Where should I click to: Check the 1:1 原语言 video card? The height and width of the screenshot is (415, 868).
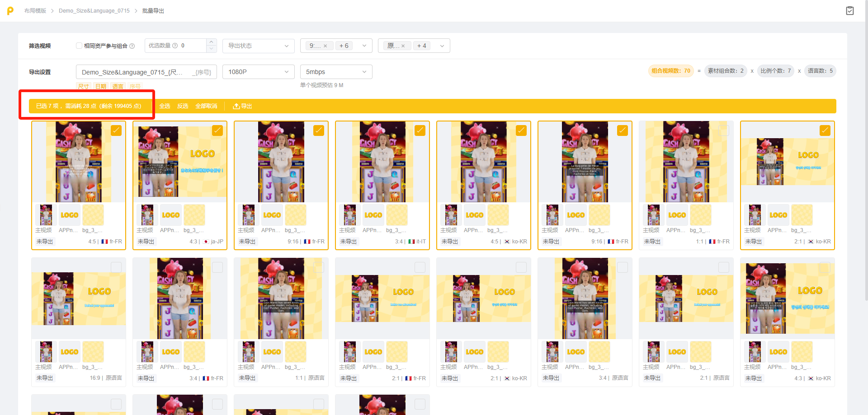tap(319, 267)
